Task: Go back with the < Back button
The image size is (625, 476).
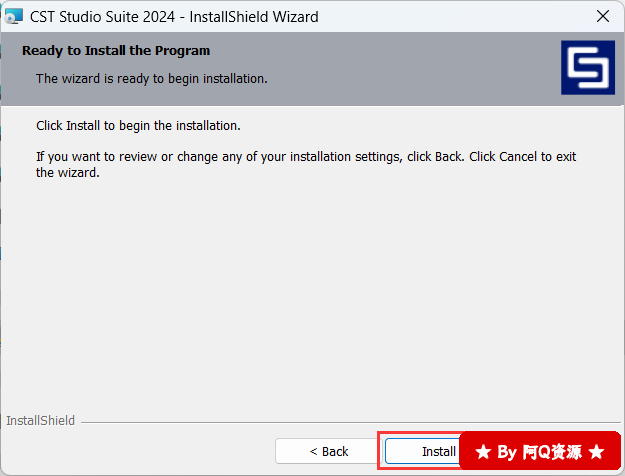Action: pos(328,451)
